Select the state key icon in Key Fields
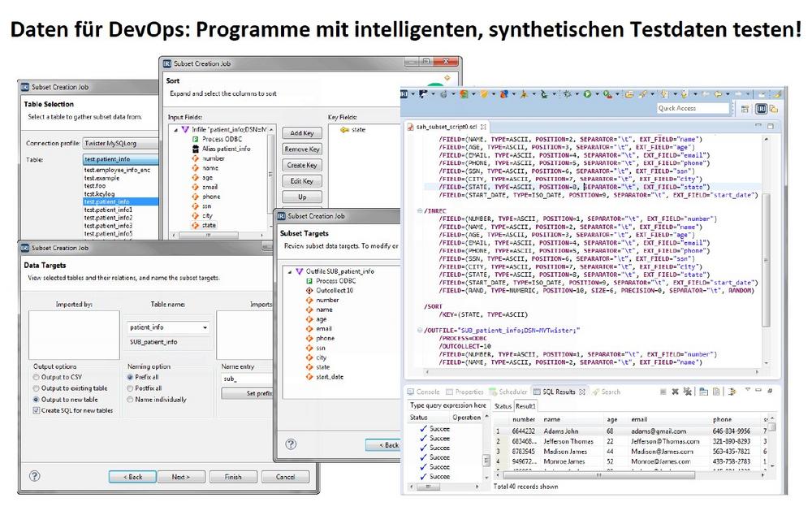The image size is (812, 511). (344, 129)
